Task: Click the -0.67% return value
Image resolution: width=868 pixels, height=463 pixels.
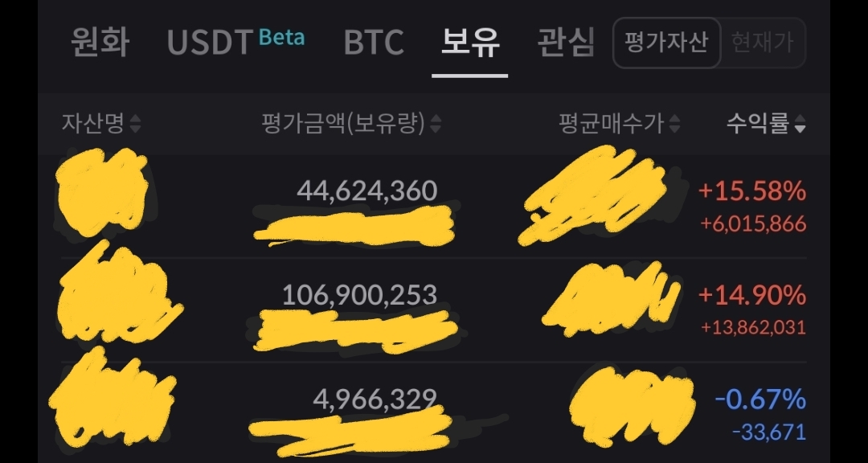Action: 759,399
